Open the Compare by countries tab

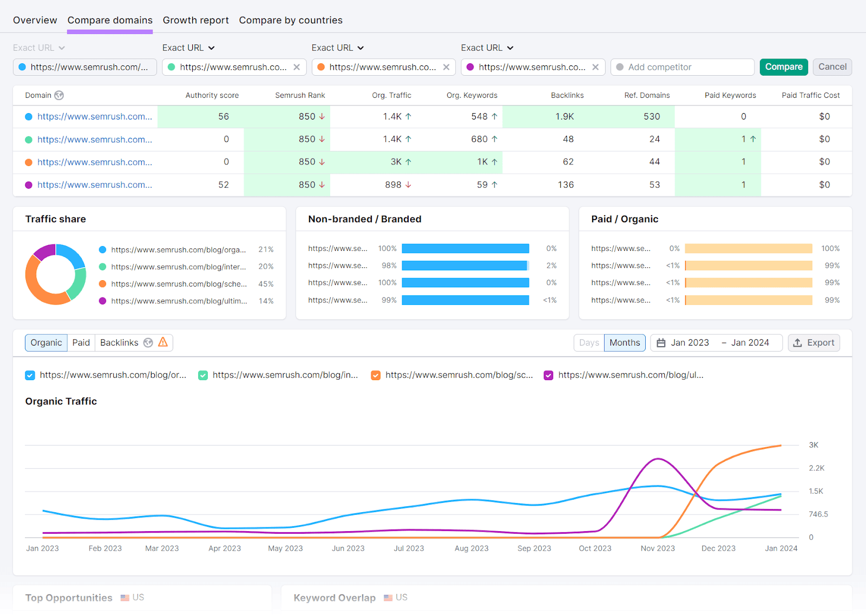coord(290,20)
